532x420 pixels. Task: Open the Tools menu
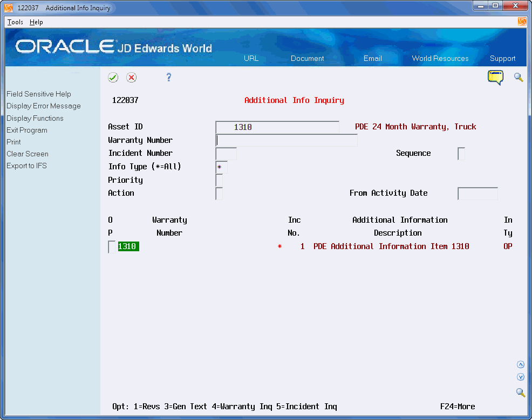(x=15, y=22)
